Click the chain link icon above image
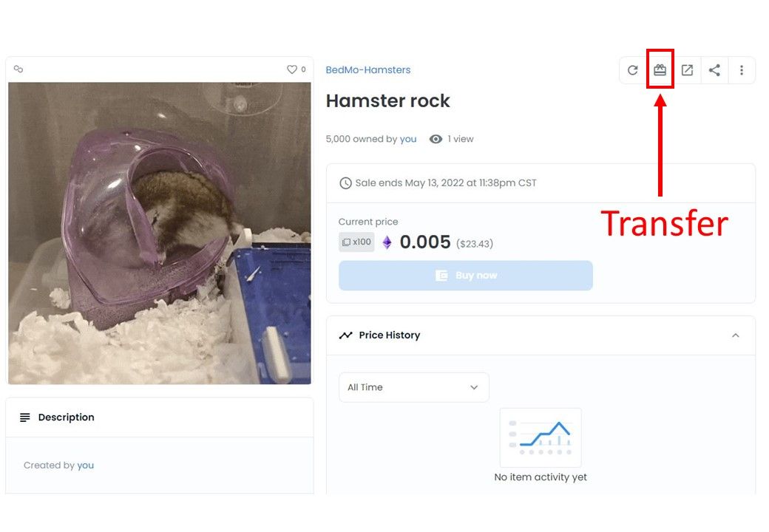769x532 pixels. point(18,69)
